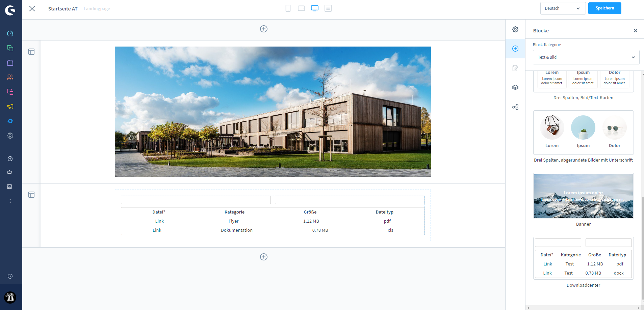Close the layout editor with X

(x=32, y=8)
